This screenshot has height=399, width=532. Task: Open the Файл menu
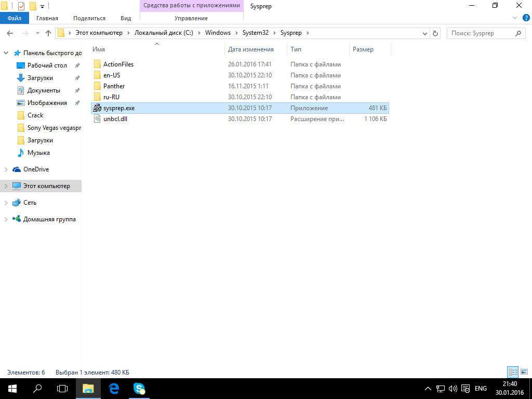(x=15, y=18)
